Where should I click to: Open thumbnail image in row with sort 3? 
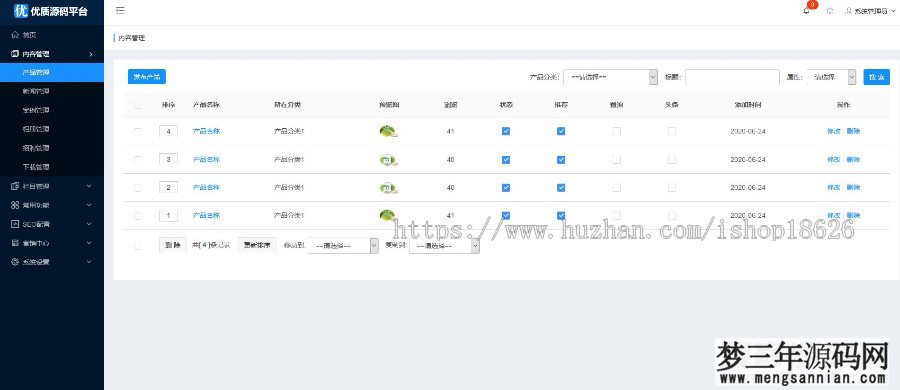(x=389, y=160)
